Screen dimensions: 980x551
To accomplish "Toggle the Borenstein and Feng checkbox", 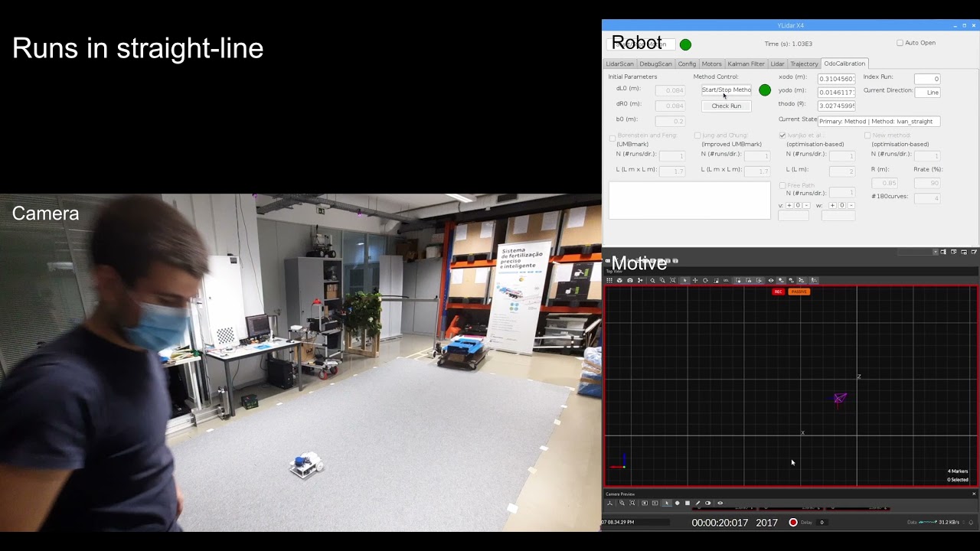I will 612,138.
